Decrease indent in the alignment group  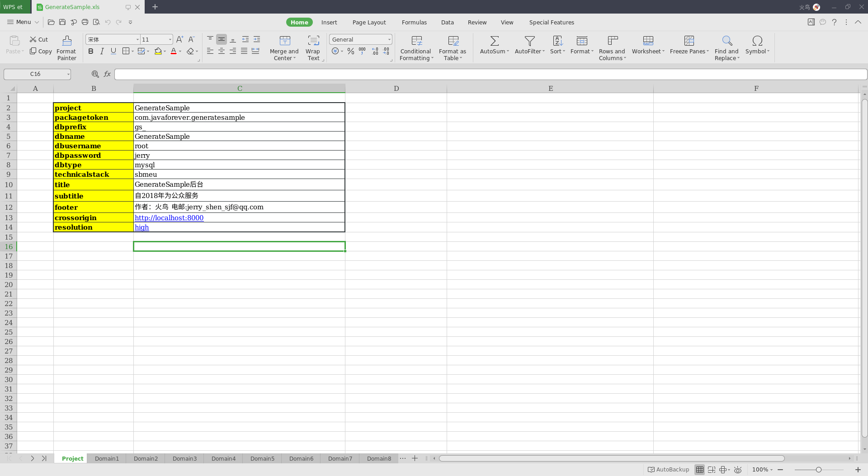tap(245, 39)
